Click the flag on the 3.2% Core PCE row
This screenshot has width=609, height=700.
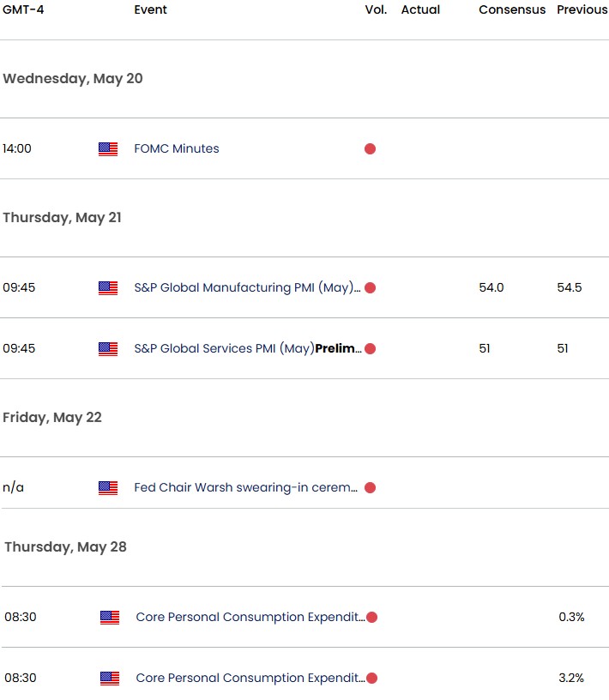point(110,678)
